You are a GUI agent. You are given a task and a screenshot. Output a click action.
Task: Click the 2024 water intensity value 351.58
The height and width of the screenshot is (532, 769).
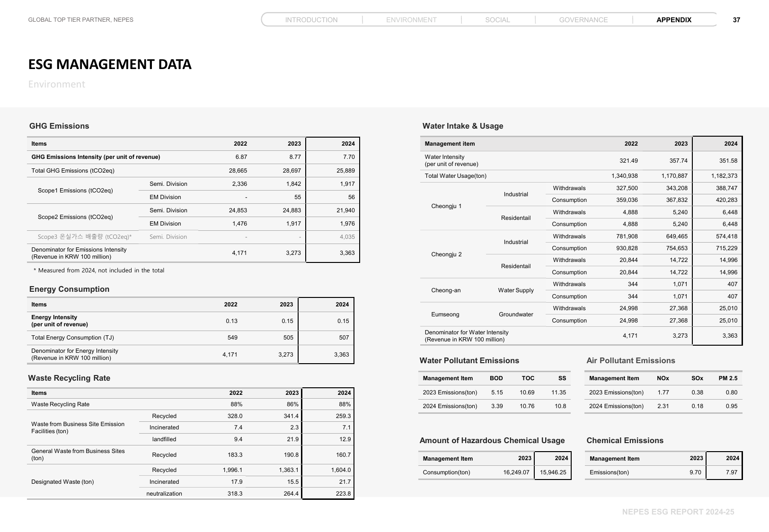coord(728,161)
